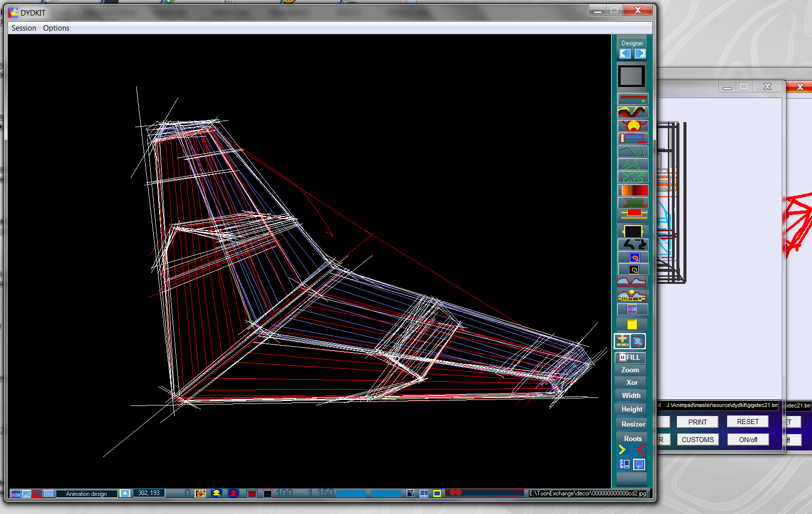
Task: Open the Options menu
Action: [56, 28]
